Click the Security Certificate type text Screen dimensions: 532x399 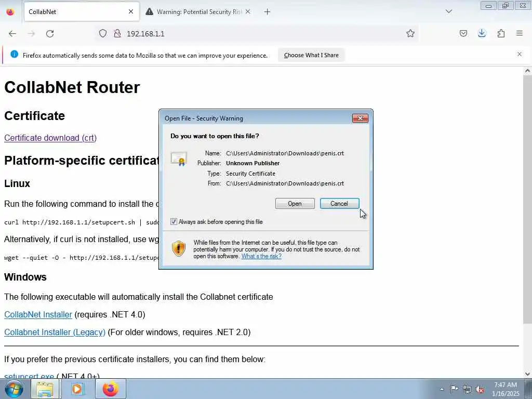(x=250, y=174)
